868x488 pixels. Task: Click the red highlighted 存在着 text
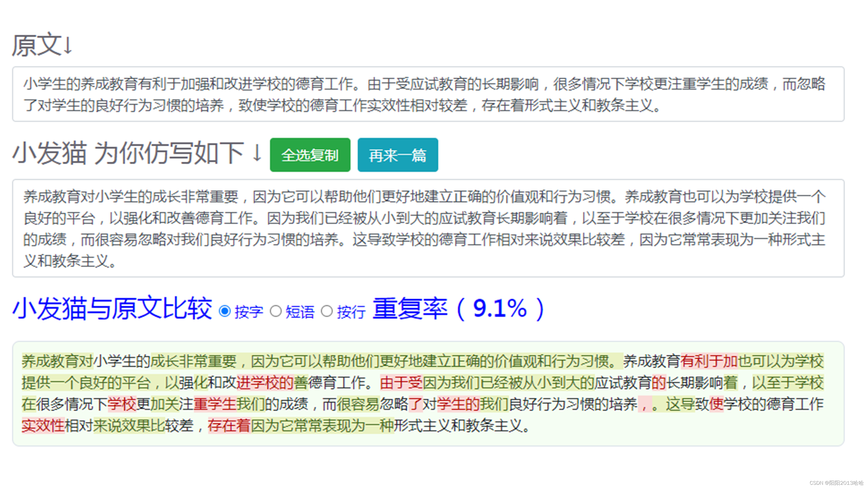coord(229,426)
